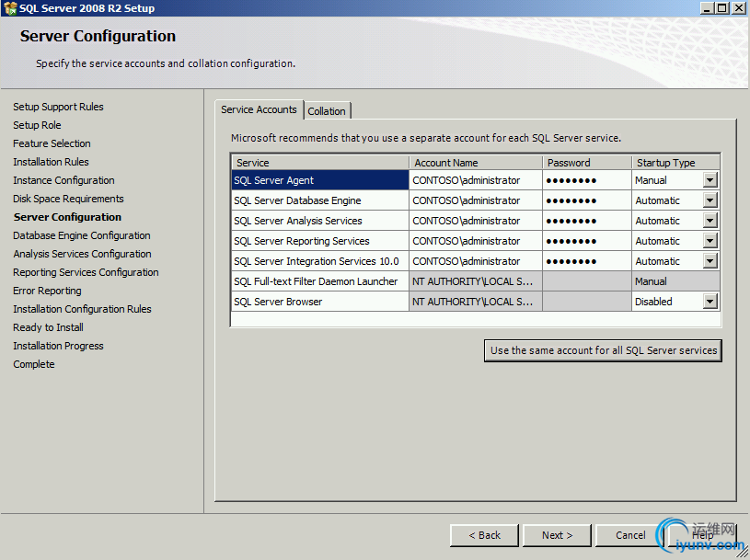Open Startup Type dropdown for SQL Server Analysis Services

coord(710,221)
